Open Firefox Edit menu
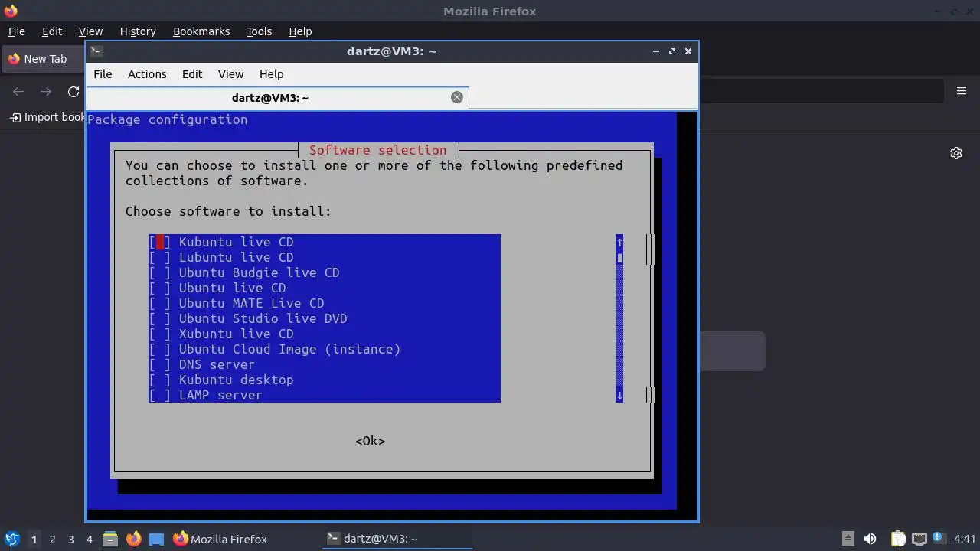 click(x=52, y=31)
